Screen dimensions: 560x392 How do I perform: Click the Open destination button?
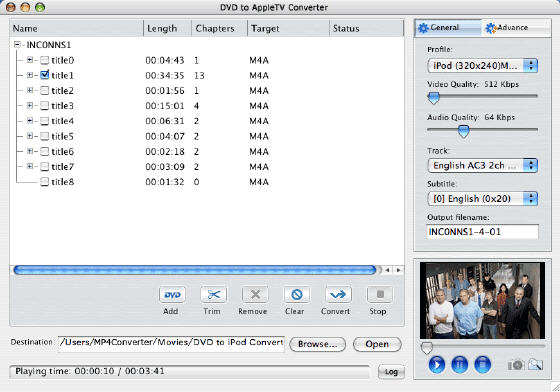pos(377,344)
